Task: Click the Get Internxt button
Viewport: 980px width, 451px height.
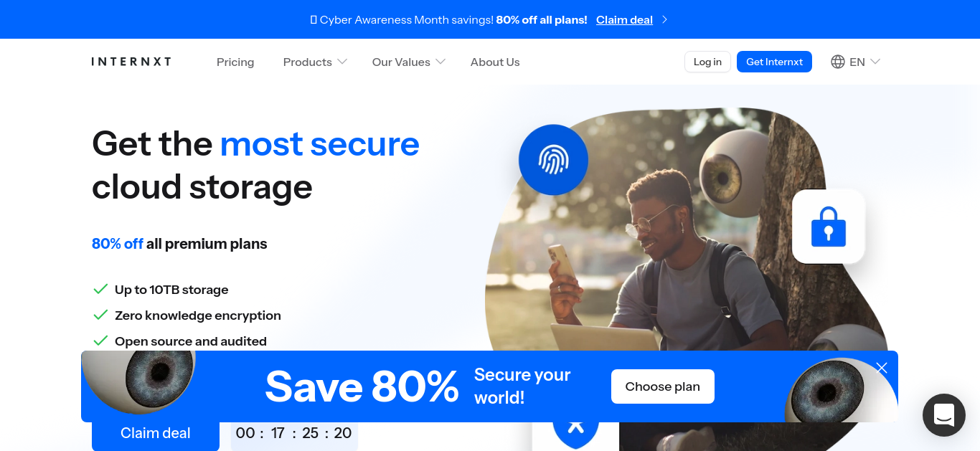Action: coord(774,62)
